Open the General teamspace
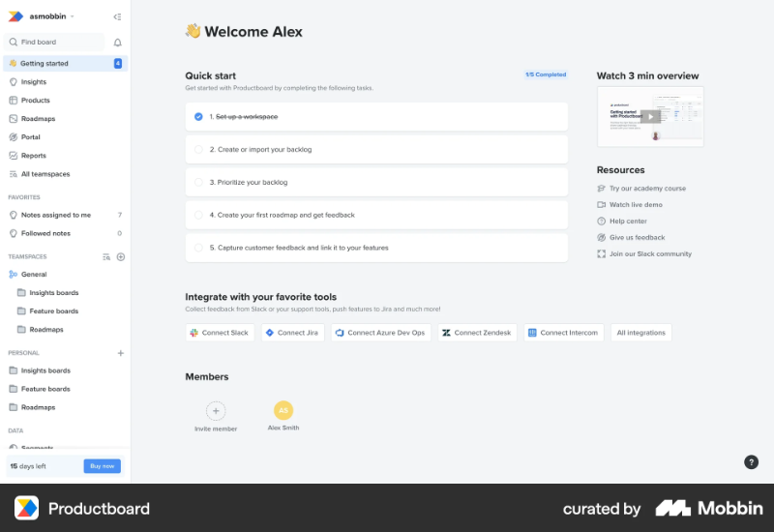 [34, 275]
